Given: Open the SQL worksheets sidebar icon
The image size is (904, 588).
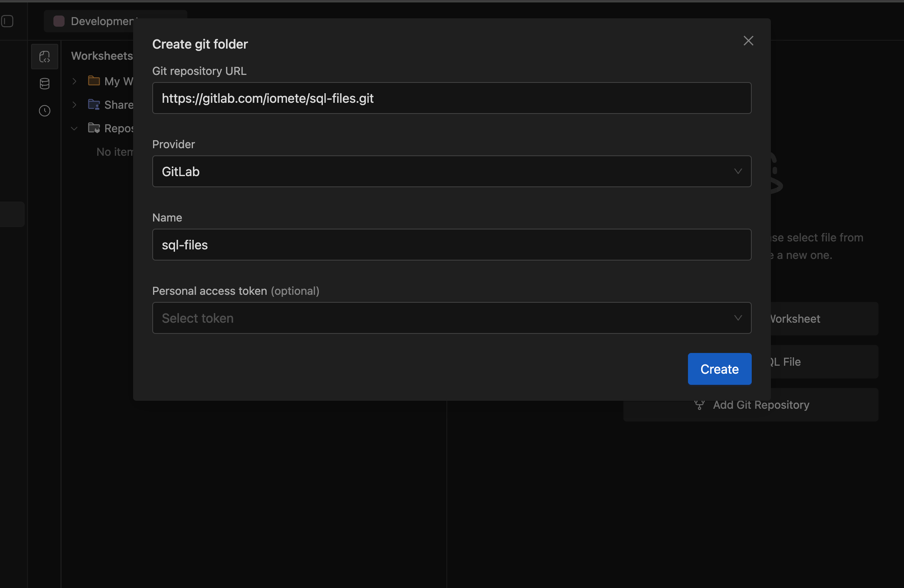Looking at the screenshot, I should [45, 57].
